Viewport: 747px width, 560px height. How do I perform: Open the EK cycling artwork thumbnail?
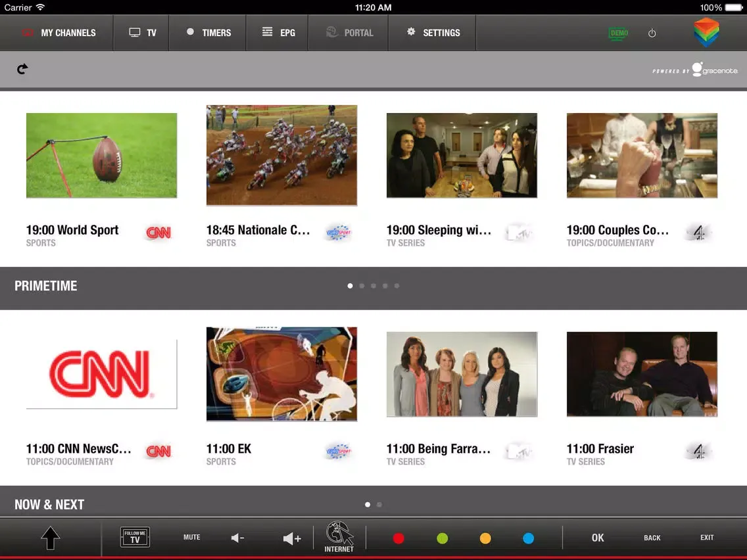(281, 374)
